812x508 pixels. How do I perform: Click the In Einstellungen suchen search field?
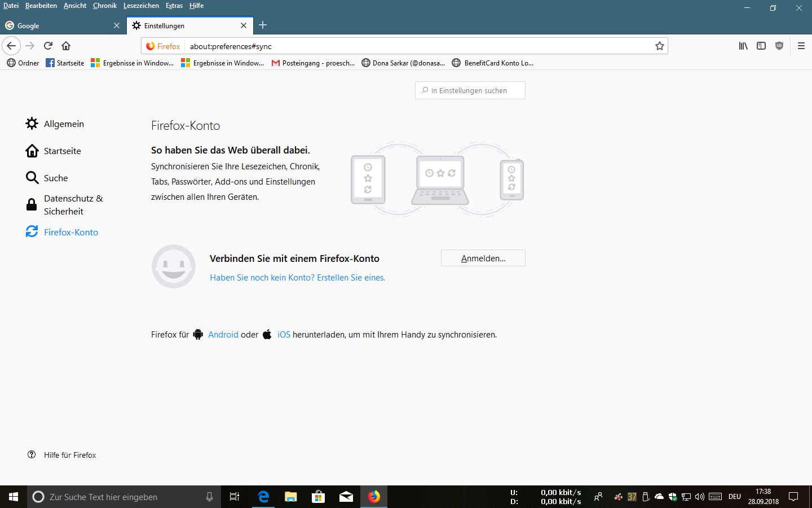(470, 90)
